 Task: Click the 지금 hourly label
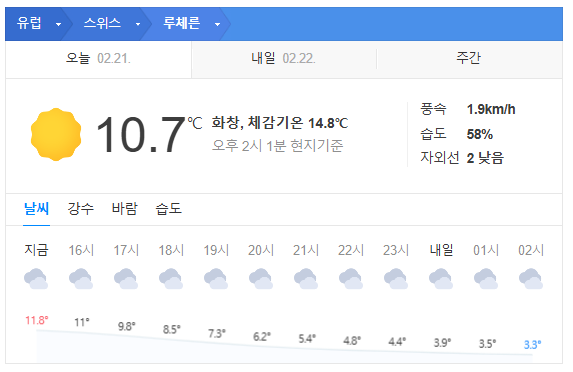click(x=36, y=250)
